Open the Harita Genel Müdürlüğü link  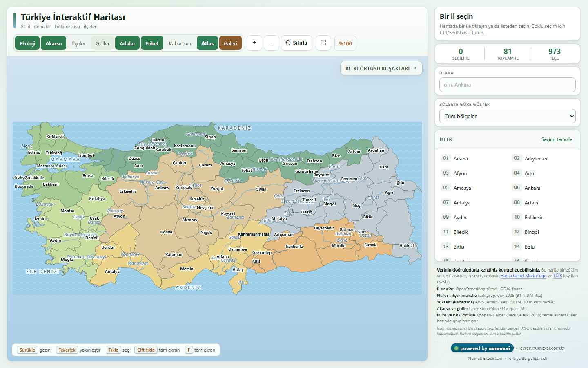(523, 276)
